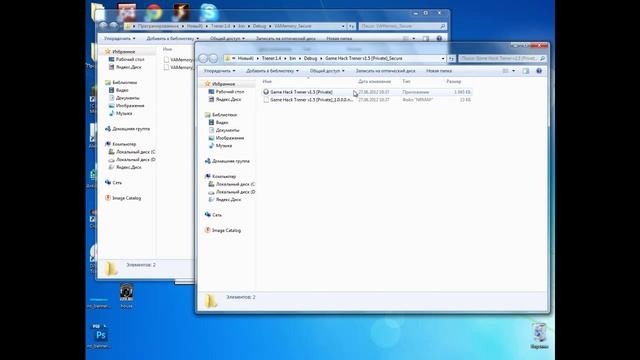Sort by the Тип column header
The width and height of the screenshot is (640, 360).
406,82
